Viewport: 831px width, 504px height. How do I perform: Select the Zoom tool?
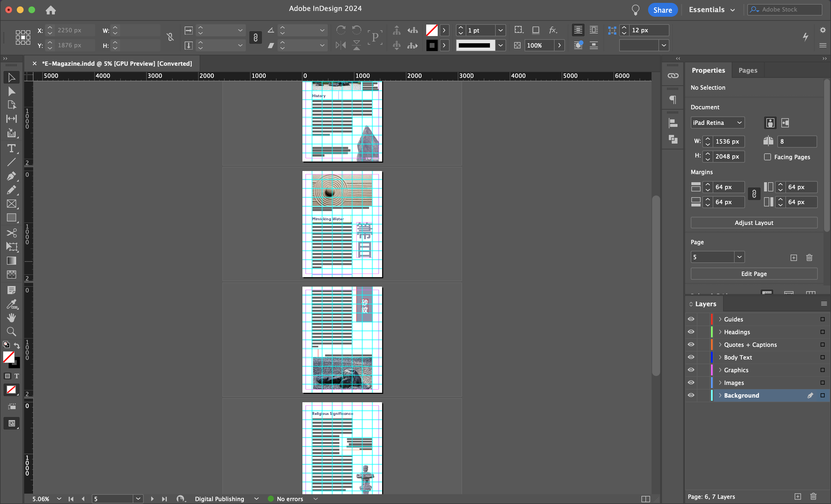(12, 332)
